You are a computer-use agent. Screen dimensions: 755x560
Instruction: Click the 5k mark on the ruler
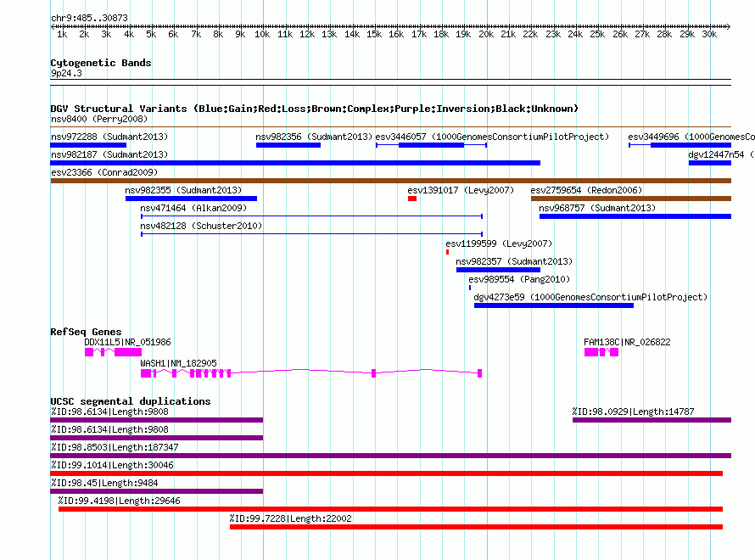click(x=151, y=34)
